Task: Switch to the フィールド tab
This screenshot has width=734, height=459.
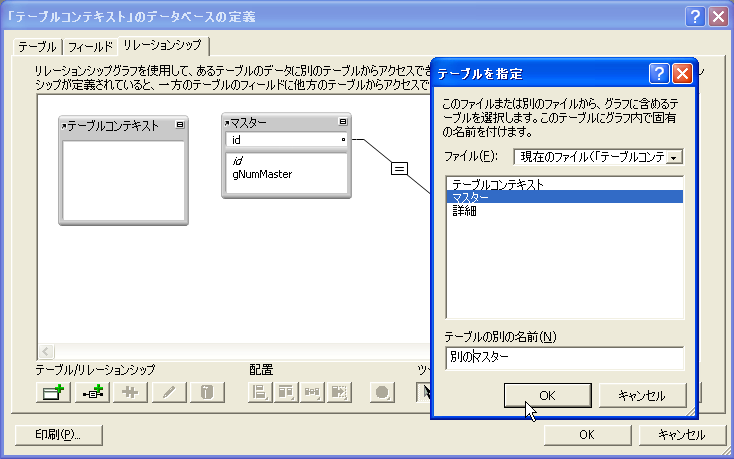Action: pyautogui.click(x=91, y=46)
